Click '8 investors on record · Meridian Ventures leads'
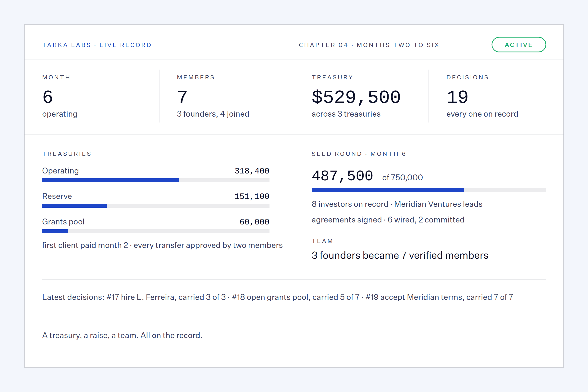 tap(397, 204)
